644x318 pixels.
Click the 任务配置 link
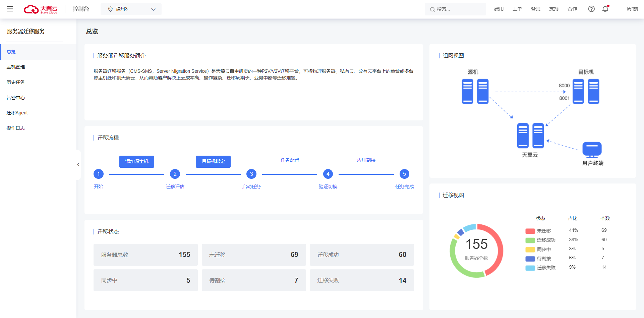tap(290, 160)
